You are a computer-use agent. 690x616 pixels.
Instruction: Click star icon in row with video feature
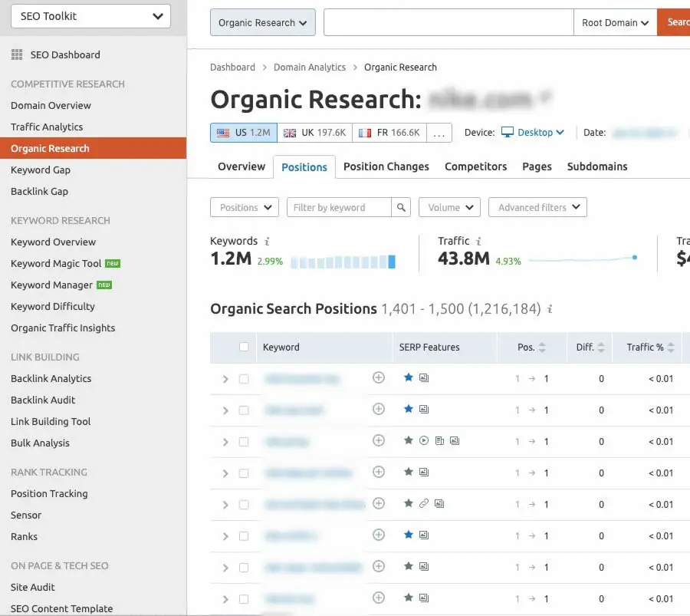tap(409, 440)
